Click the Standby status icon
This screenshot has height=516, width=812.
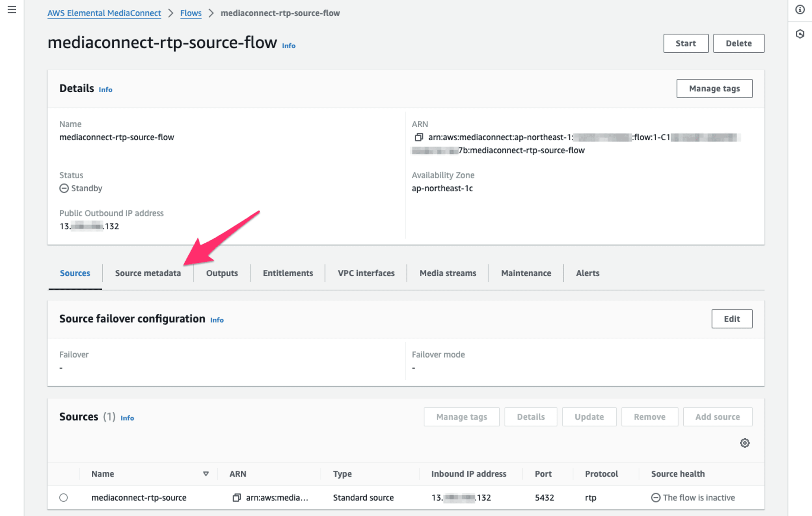tap(64, 188)
